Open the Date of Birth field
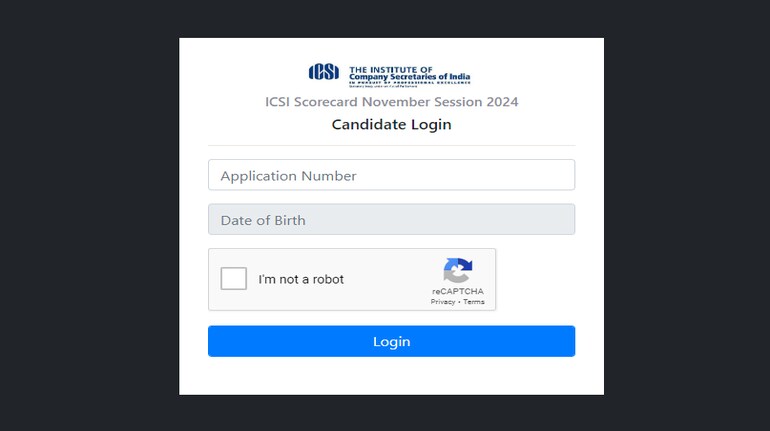 tap(391, 219)
